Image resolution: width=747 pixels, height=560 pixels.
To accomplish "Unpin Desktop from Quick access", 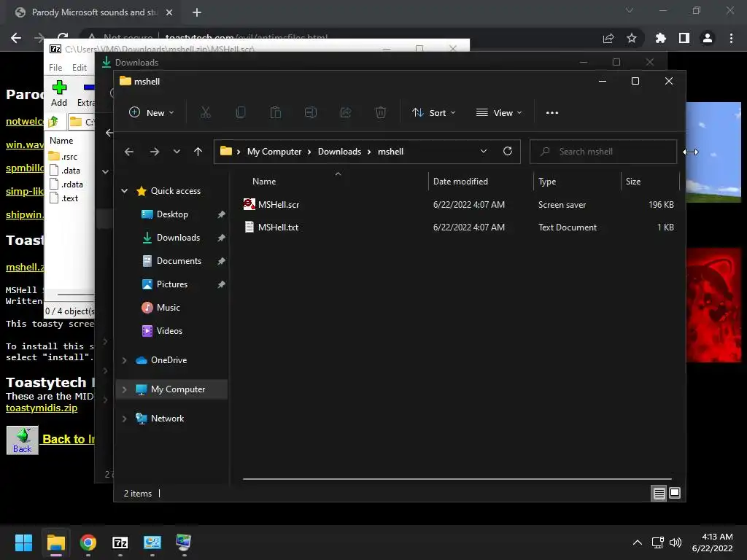I will pyautogui.click(x=221, y=215).
